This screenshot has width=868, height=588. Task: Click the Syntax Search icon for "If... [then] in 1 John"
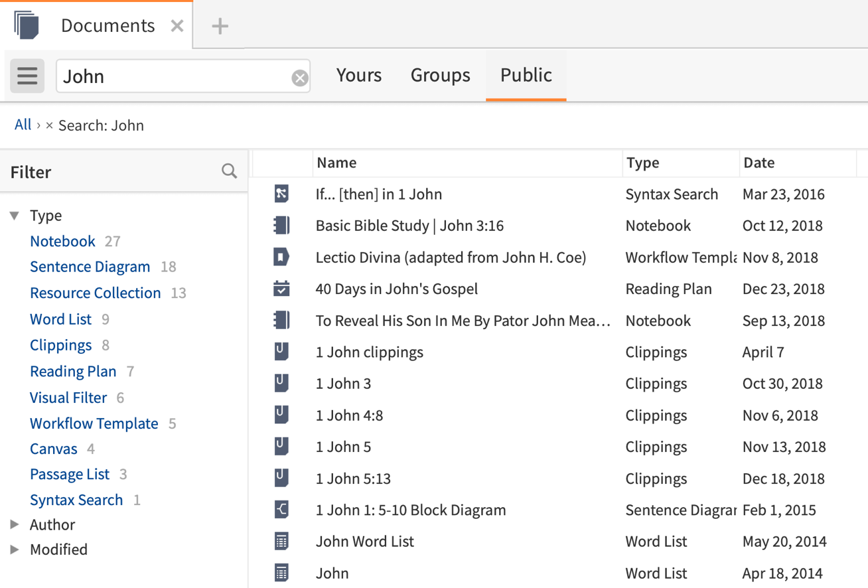(x=283, y=194)
